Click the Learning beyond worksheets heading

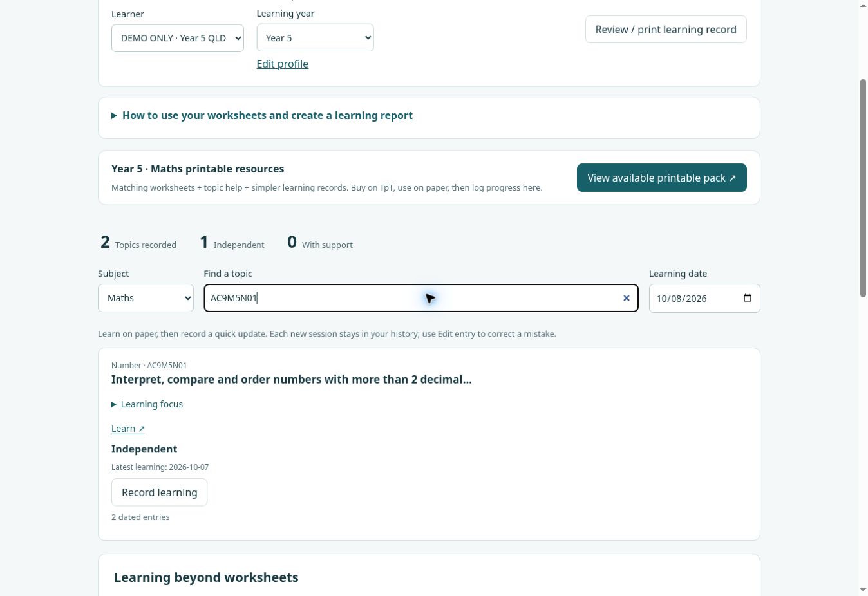pyautogui.click(x=206, y=577)
